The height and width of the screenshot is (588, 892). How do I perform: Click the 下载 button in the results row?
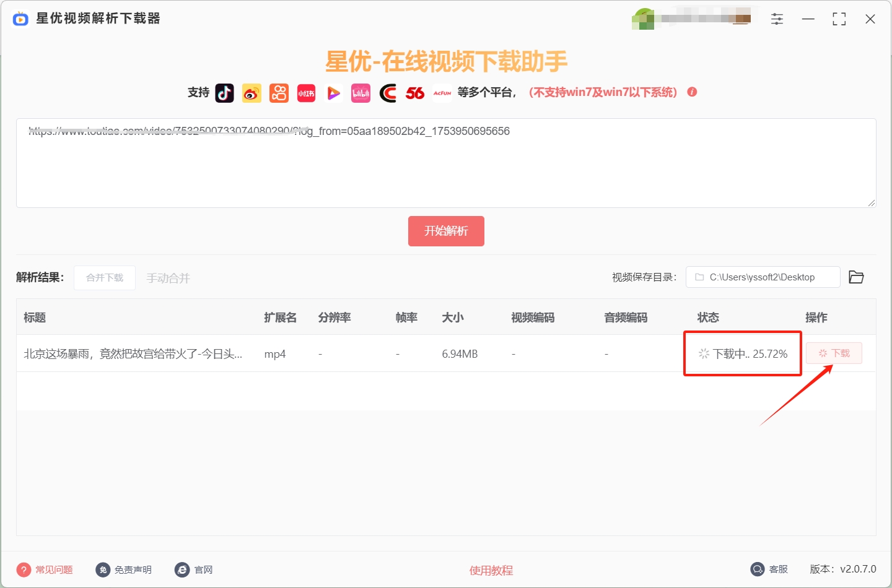click(834, 353)
